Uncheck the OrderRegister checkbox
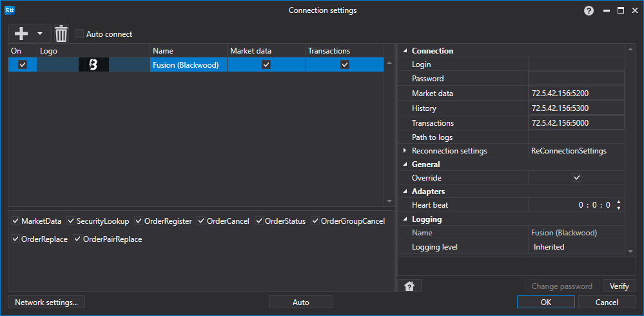This screenshot has width=644, height=316. click(139, 221)
